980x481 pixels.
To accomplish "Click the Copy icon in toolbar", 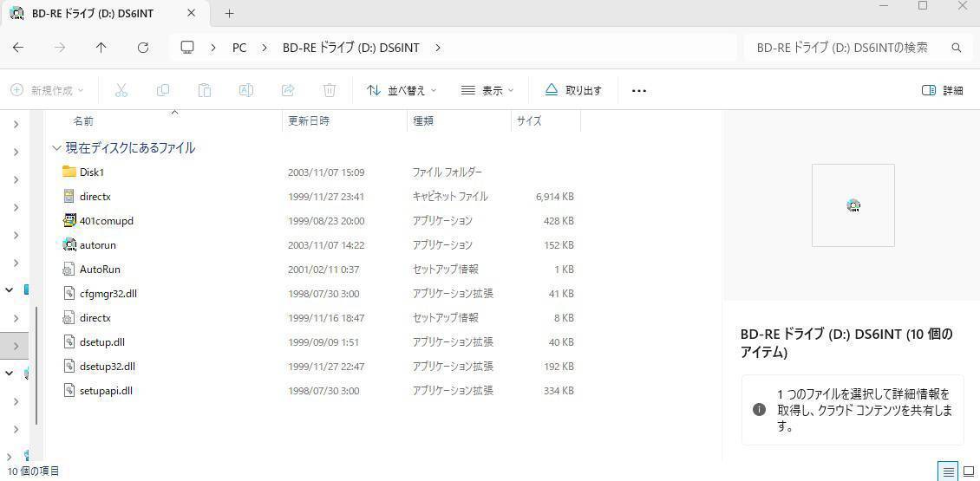I will click(x=163, y=91).
